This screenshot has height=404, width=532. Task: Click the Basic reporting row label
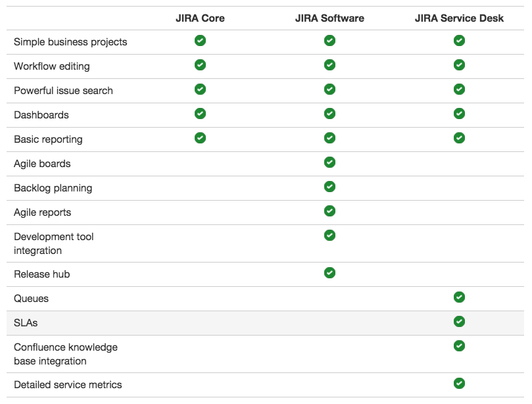pyautogui.click(x=48, y=139)
